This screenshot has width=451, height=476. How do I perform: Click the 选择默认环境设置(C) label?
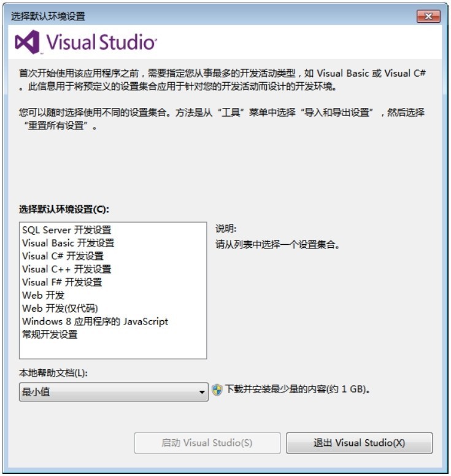click(64, 209)
